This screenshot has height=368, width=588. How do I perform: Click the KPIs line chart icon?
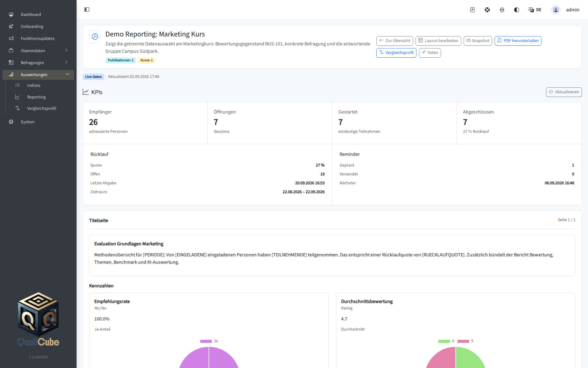pyautogui.click(x=86, y=92)
